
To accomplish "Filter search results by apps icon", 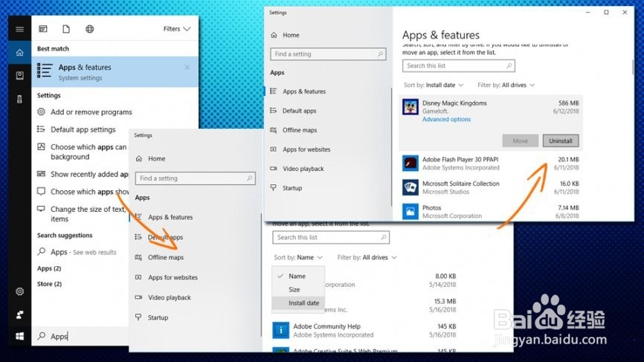I will (42, 29).
